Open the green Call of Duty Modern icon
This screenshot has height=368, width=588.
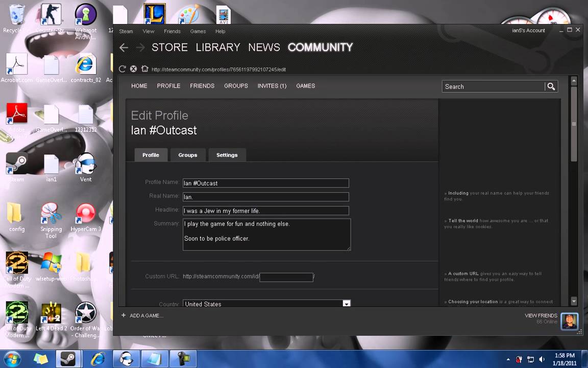[16, 319]
